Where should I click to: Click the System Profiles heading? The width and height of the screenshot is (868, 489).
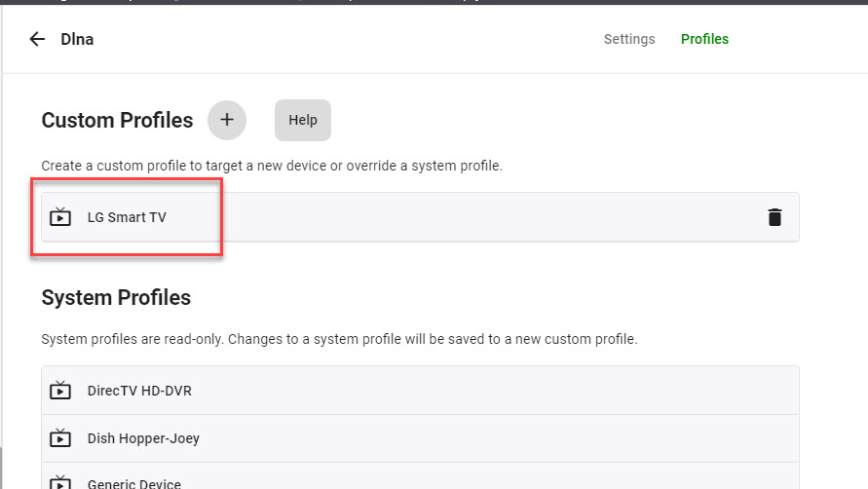[116, 297]
